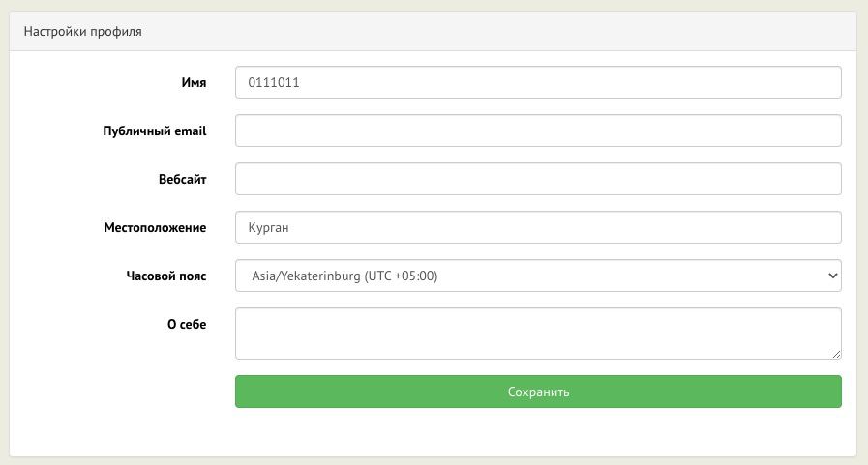The height and width of the screenshot is (465, 868).
Task: Click the Вебсайт label text
Action: point(183,180)
